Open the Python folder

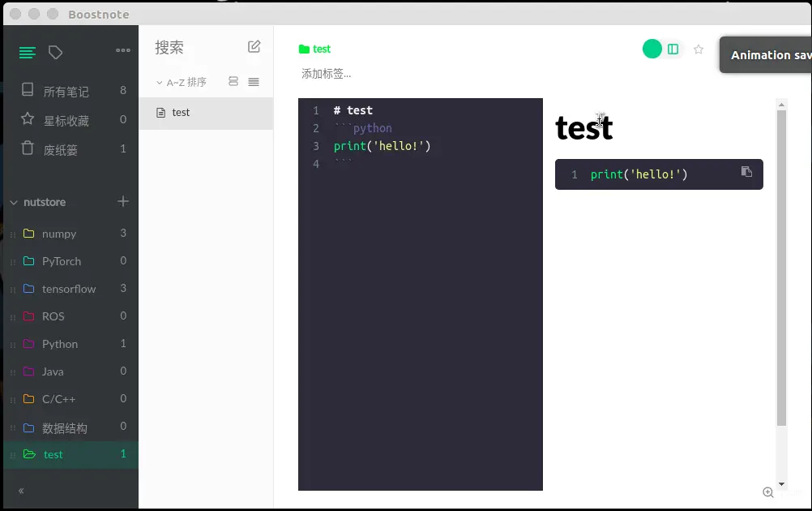click(71, 344)
